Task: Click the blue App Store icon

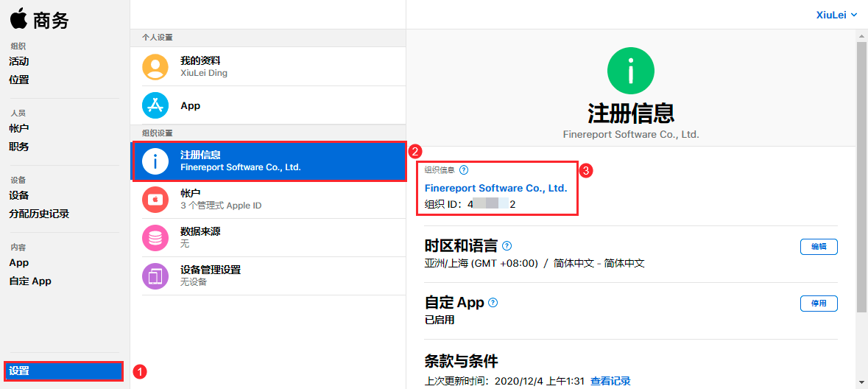Action: click(x=155, y=105)
